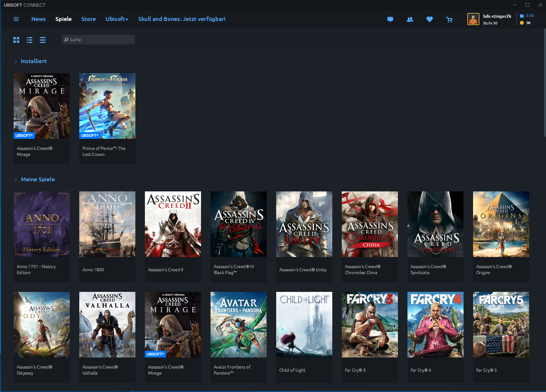Click the 'Child of Light' title text
This screenshot has height=392, width=546.
pos(292,370)
